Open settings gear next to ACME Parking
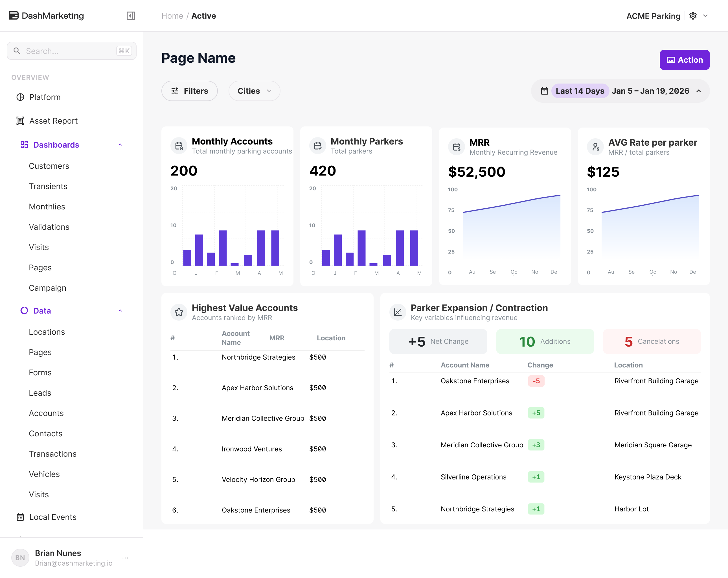 pyautogui.click(x=693, y=16)
